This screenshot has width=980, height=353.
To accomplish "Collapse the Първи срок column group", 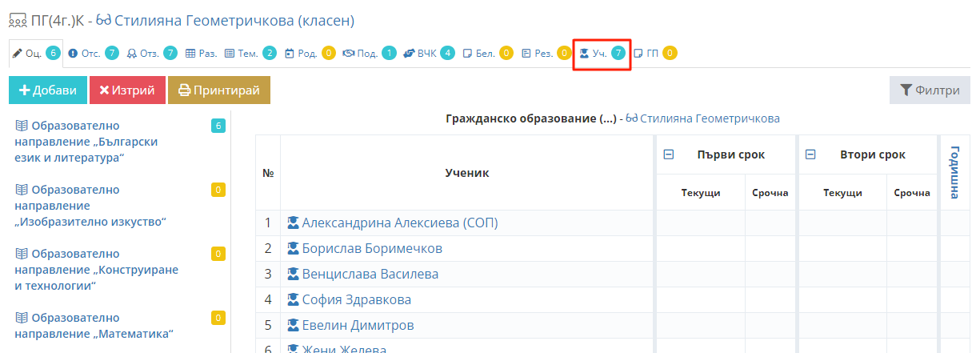I will [x=669, y=154].
